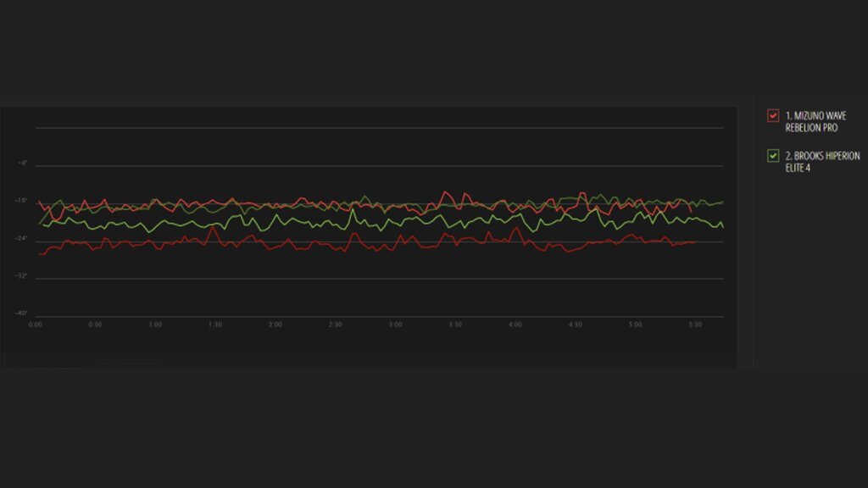
Task: Click the -24° value on the vertical axis
Action: (22, 239)
